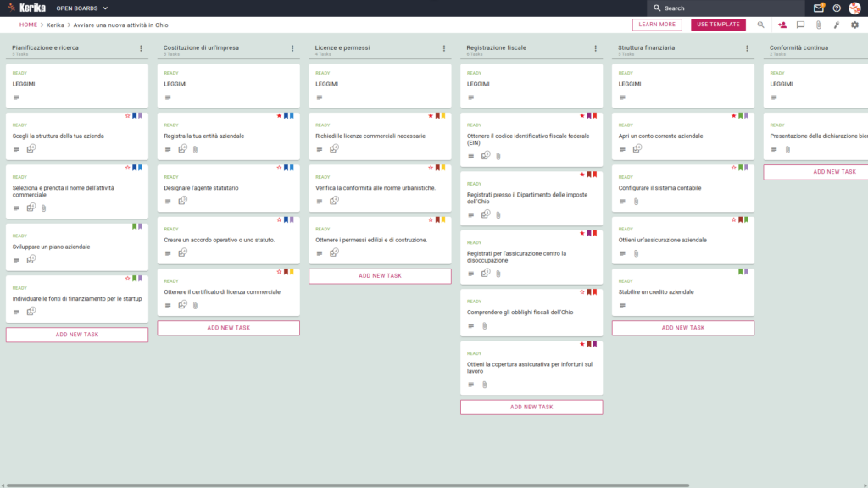Open the highlight tool icon in toolbar

point(837,25)
